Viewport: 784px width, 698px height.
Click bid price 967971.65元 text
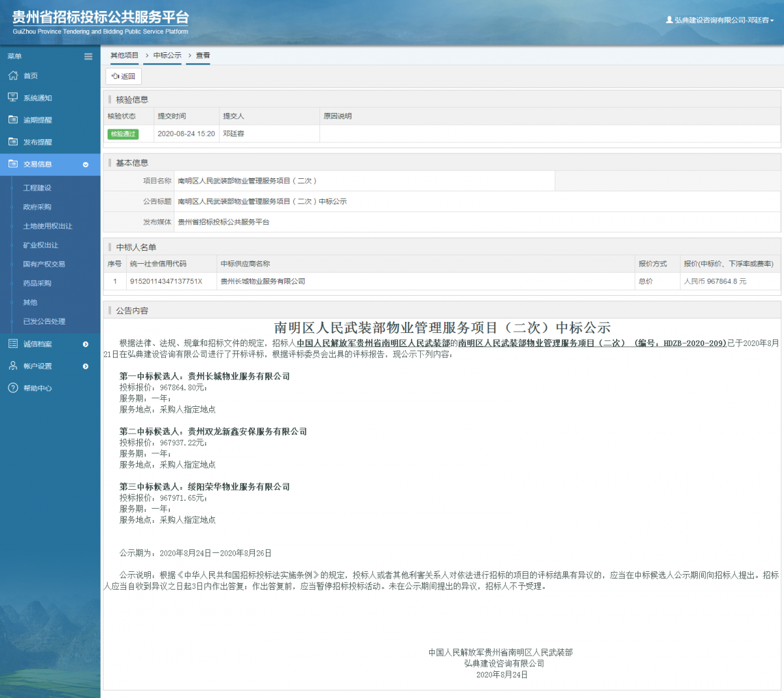[x=184, y=498]
